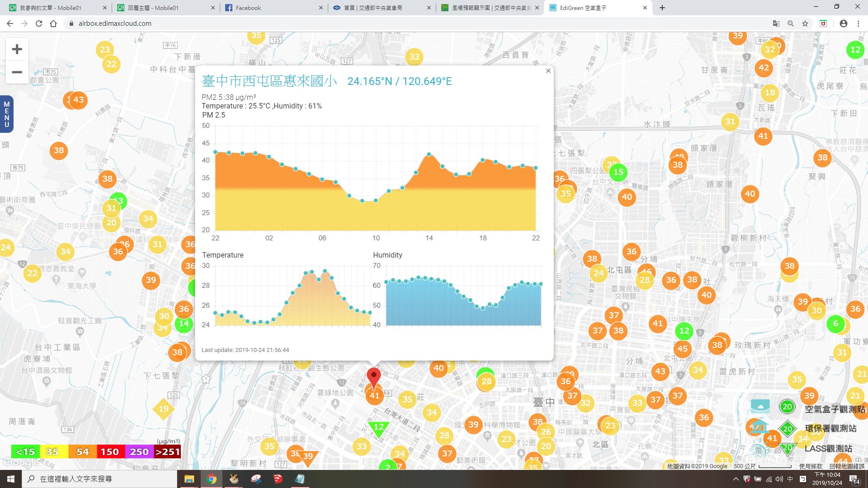Toggle the EPA station diamond legend icon
This screenshot has width=868, height=488.
[787, 429]
